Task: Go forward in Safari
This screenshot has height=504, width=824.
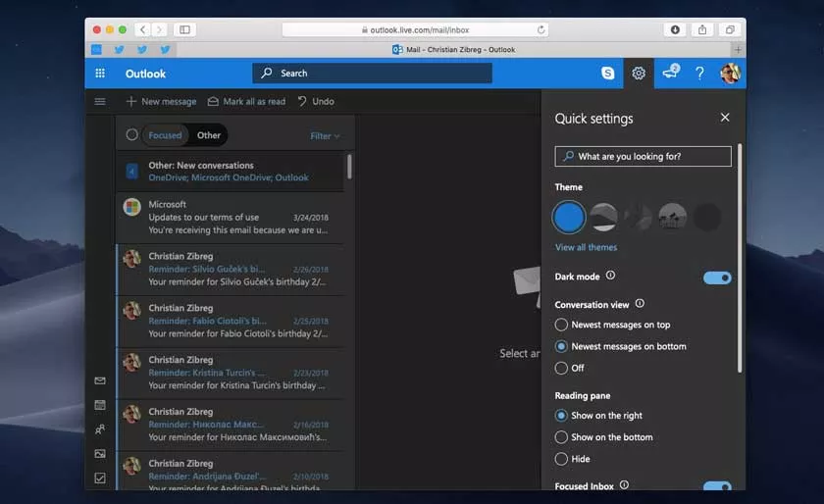Action: point(159,29)
